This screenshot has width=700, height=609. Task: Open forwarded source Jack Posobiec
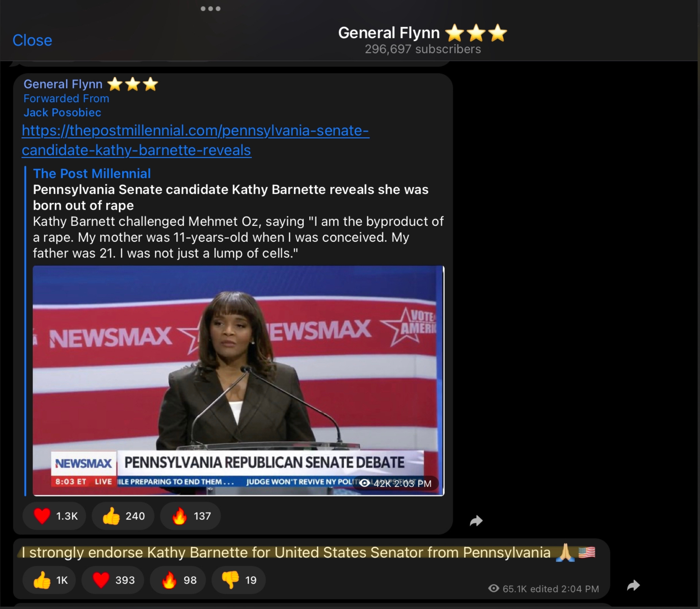62,113
